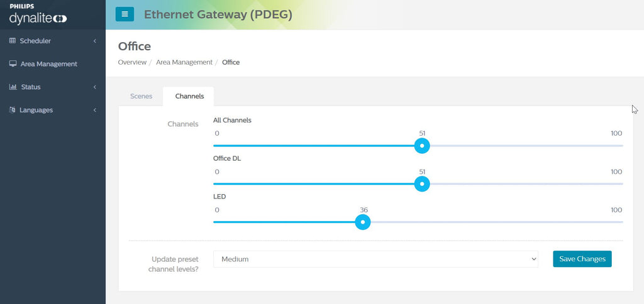The width and height of the screenshot is (644, 304).
Task: Click the Office page heading
Action: tap(135, 46)
